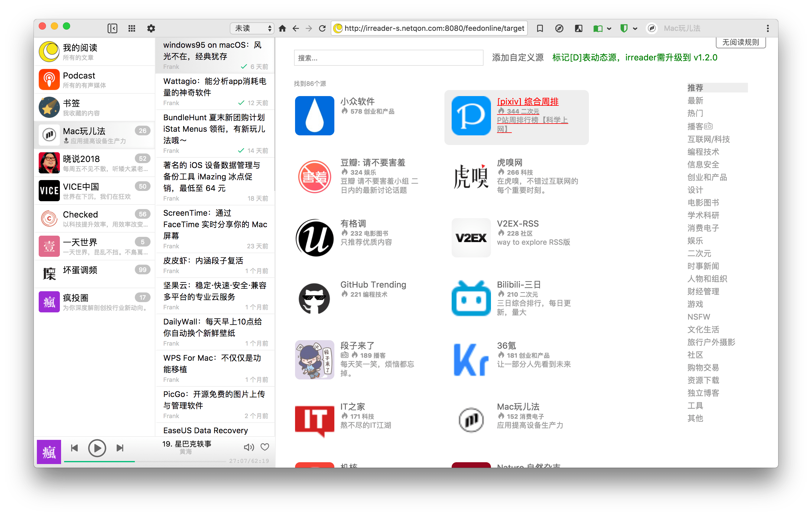This screenshot has height=516, width=812.
Task: Open article PicGo: 开源免费的图片上传
Action: (215, 405)
